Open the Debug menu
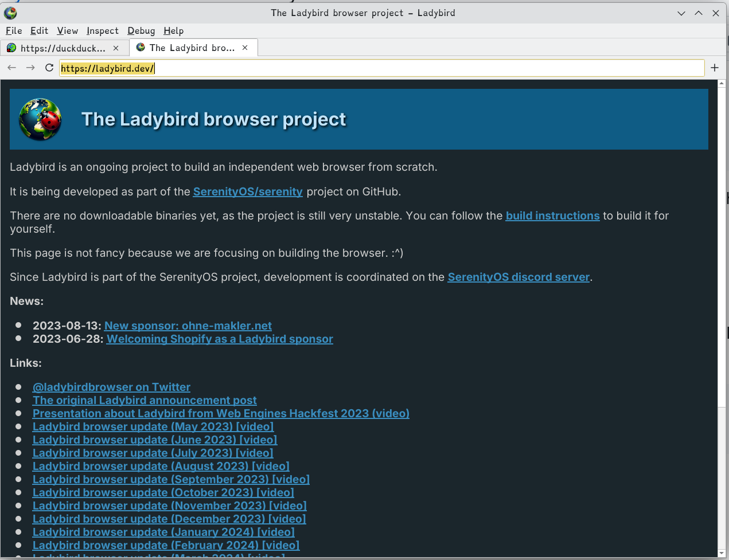This screenshot has width=729, height=560. click(x=141, y=31)
